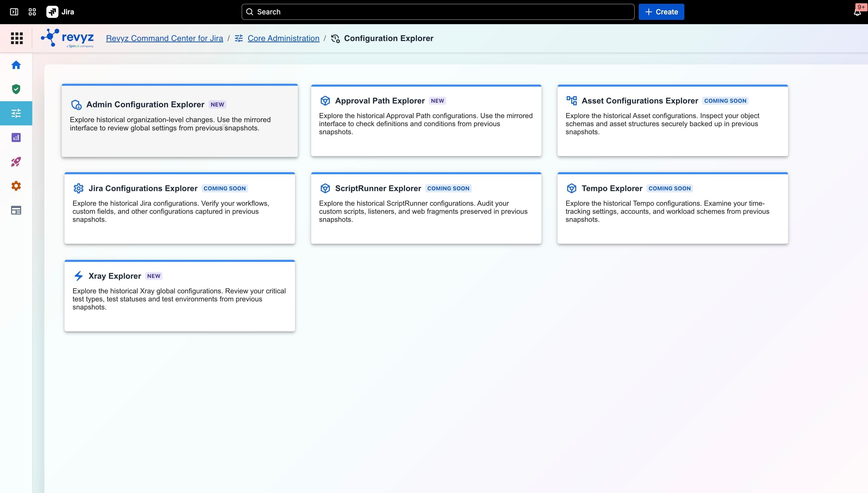Open the rocket icon in sidebar
This screenshot has width=868, height=493.
coord(16,161)
